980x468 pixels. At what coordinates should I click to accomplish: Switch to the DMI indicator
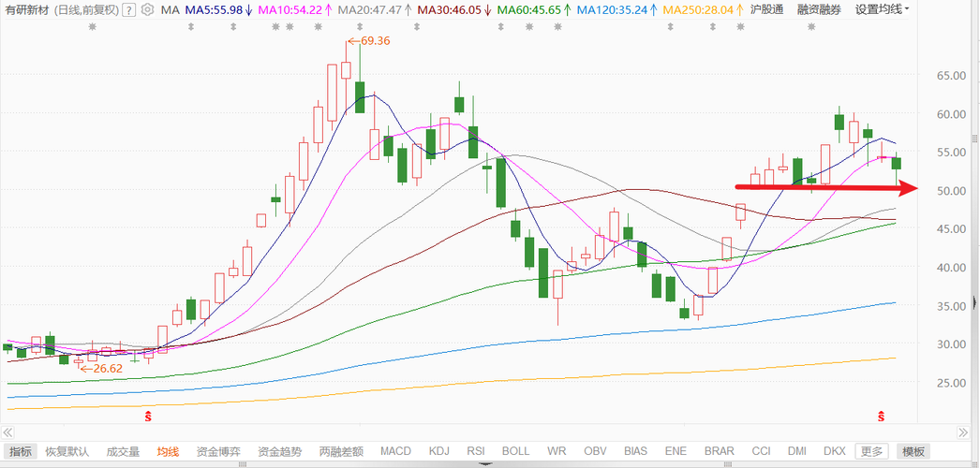coord(797,451)
